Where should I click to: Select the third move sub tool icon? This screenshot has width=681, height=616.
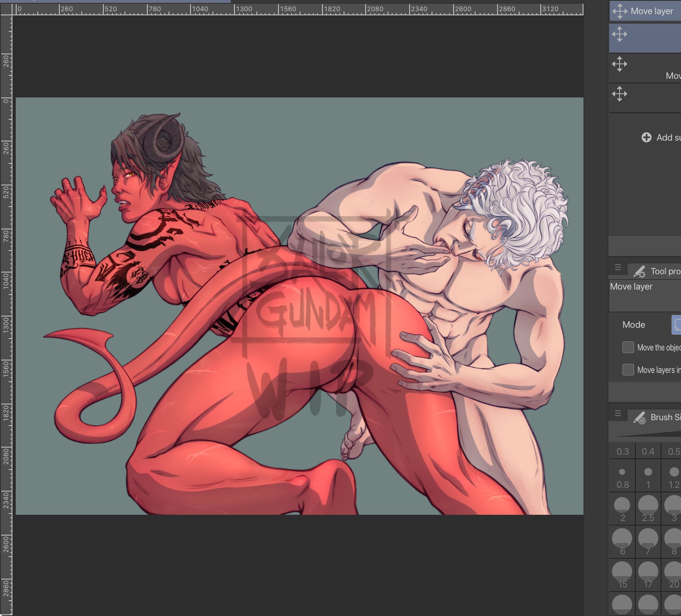620,94
